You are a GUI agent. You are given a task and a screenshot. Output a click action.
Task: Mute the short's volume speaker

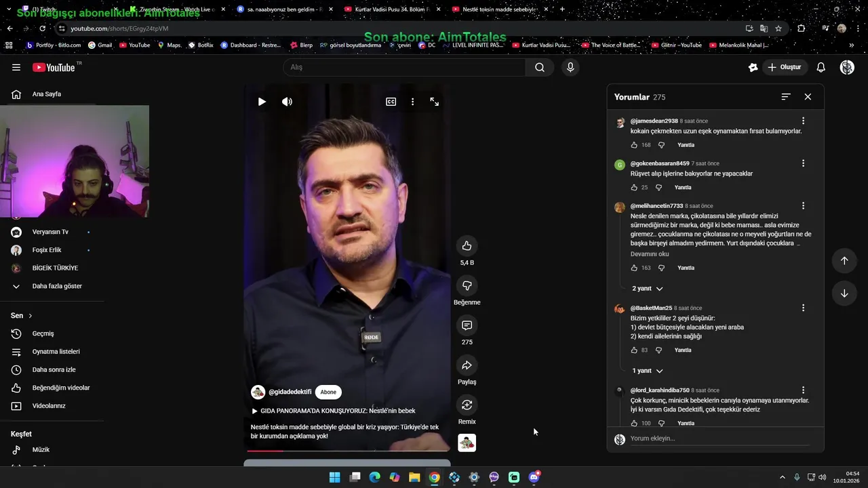click(288, 102)
